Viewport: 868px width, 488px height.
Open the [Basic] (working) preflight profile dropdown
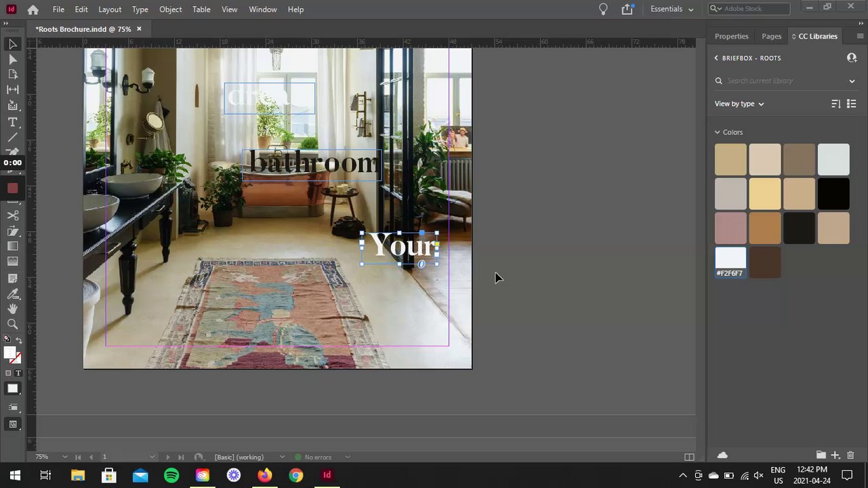click(283, 457)
